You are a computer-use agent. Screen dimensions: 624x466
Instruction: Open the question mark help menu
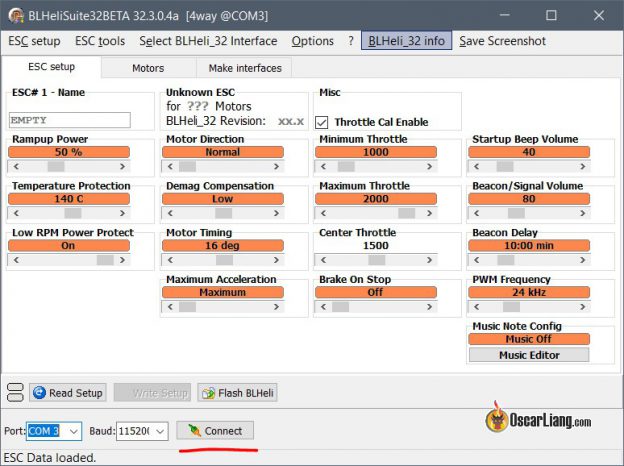(351, 41)
